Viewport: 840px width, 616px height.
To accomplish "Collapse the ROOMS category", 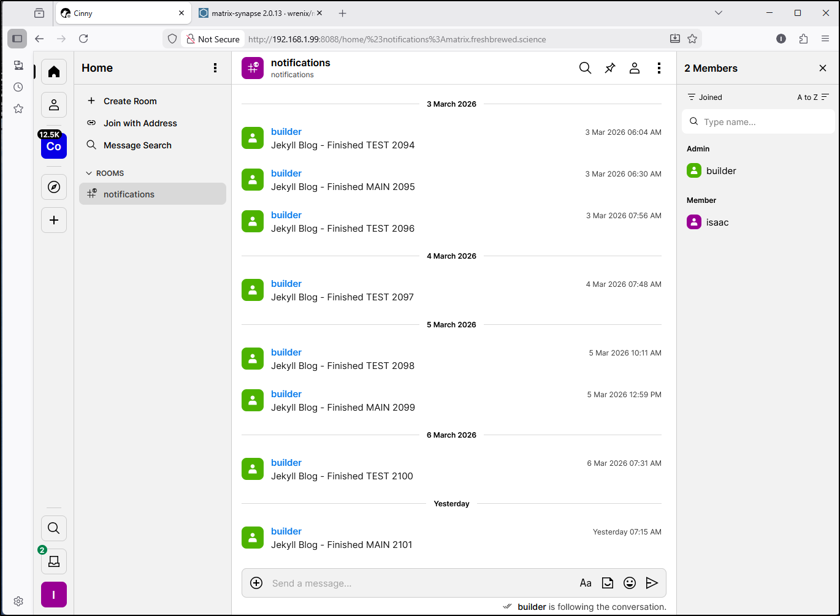I will 105,173.
